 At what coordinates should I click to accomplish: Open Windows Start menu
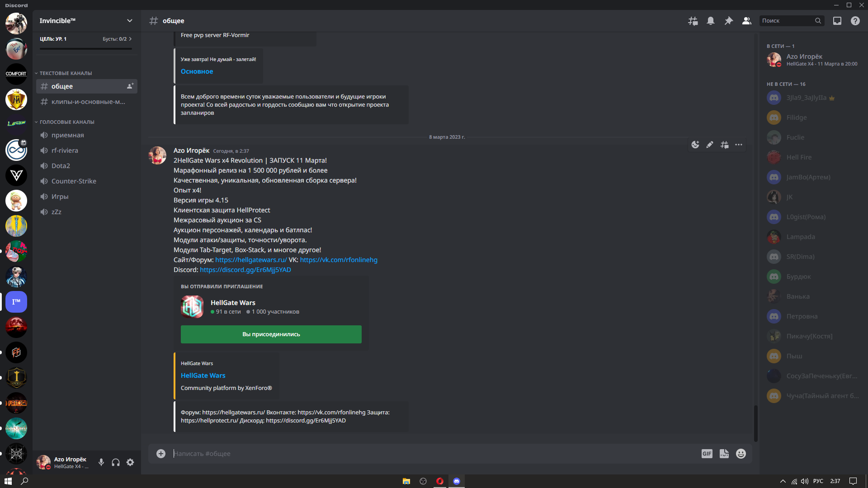[x=8, y=481]
